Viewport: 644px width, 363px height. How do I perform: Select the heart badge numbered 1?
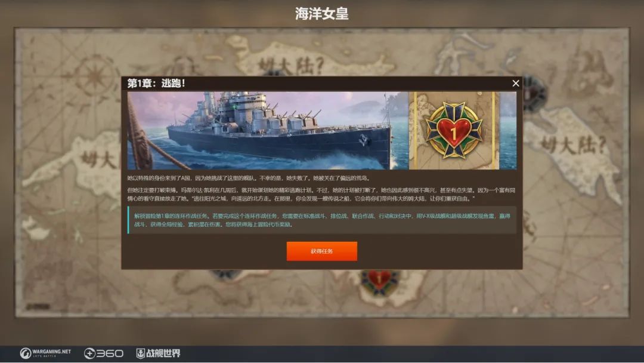point(454,130)
